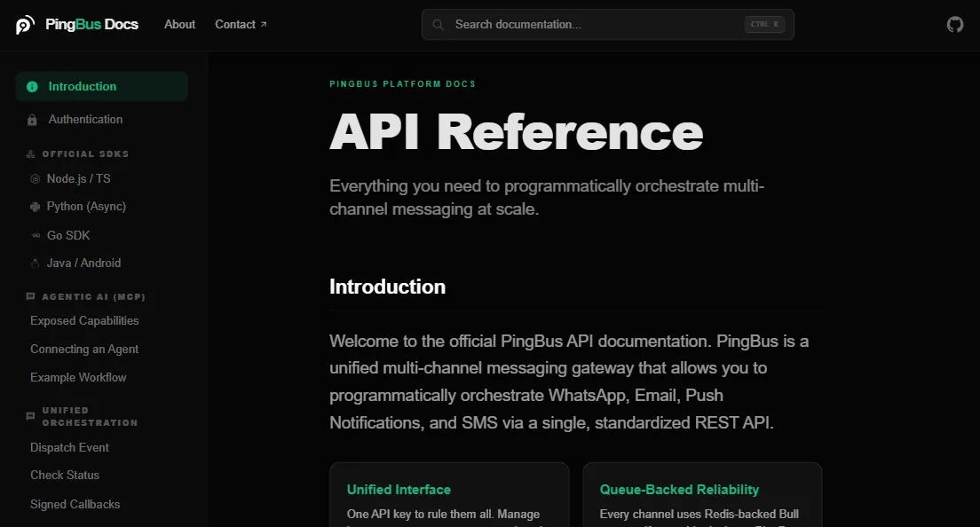980x527 pixels.
Task: Click the Unified Interface card
Action: click(x=449, y=494)
